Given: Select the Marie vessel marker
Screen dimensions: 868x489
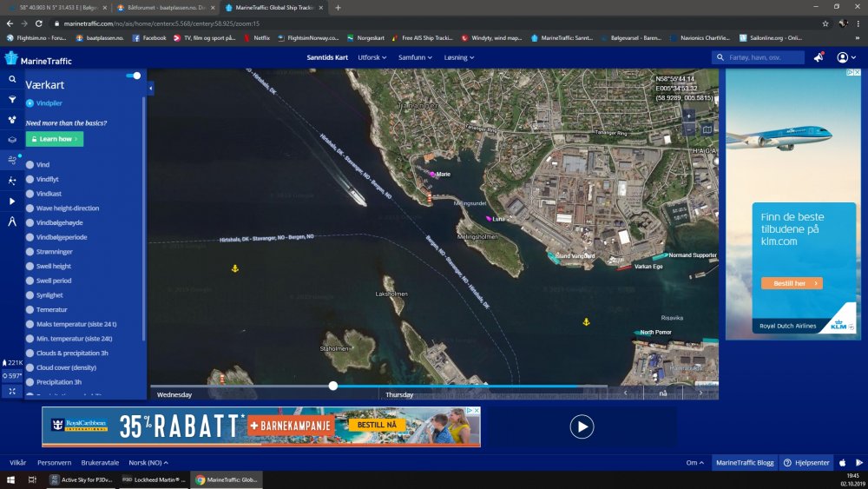Looking at the screenshot, I should 432,174.
